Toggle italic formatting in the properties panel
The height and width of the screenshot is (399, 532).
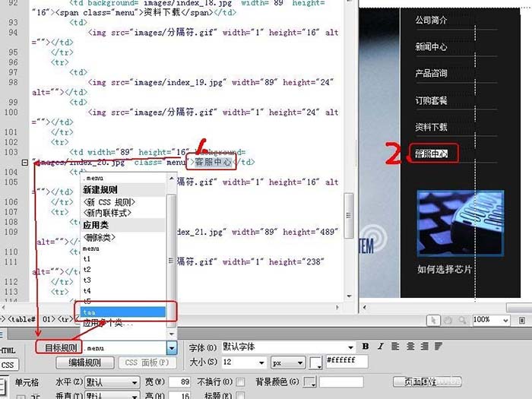point(380,347)
